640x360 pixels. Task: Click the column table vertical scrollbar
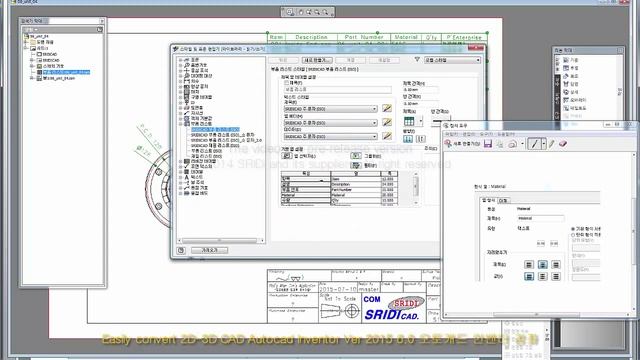tap(416, 188)
